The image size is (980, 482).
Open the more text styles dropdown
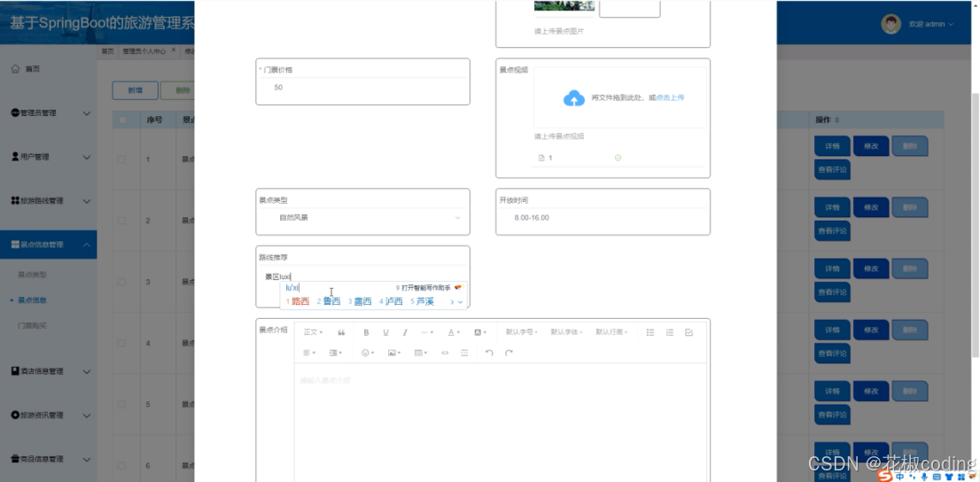427,332
